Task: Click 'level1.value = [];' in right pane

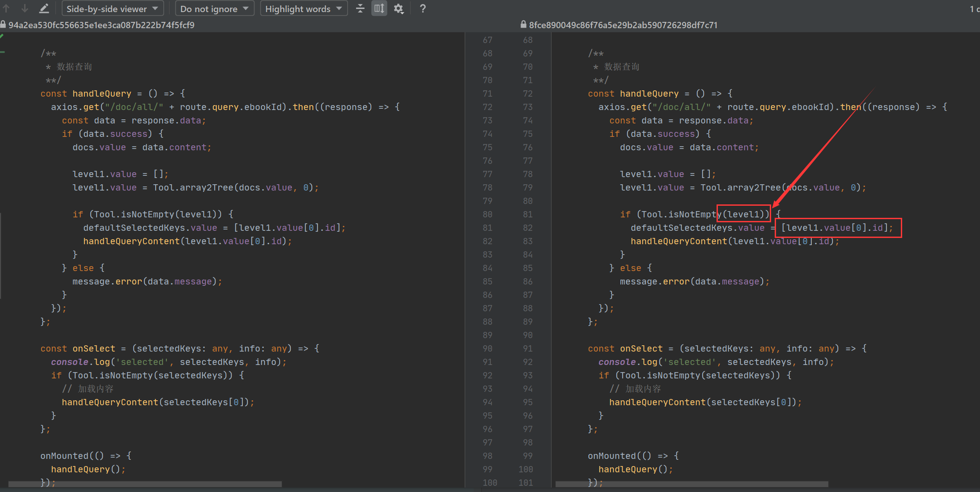Action: (x=668, y=174)
